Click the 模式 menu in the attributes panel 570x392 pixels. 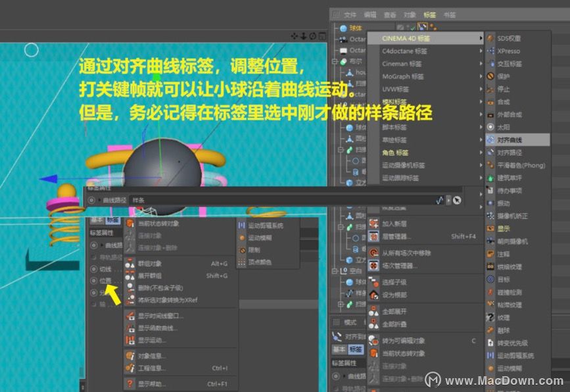click(x=350, y=322)
